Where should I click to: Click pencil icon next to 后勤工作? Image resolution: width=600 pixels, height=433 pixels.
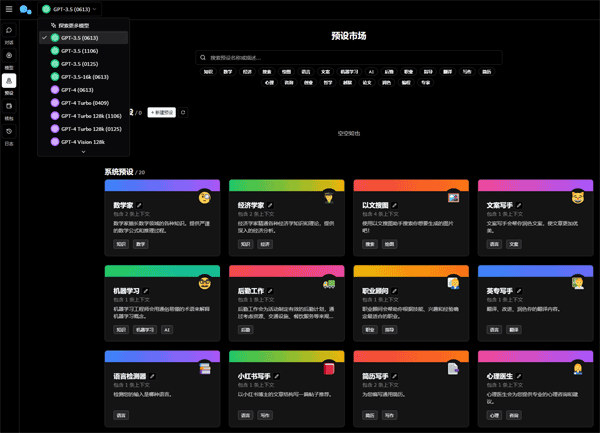[x=270, y=291]
